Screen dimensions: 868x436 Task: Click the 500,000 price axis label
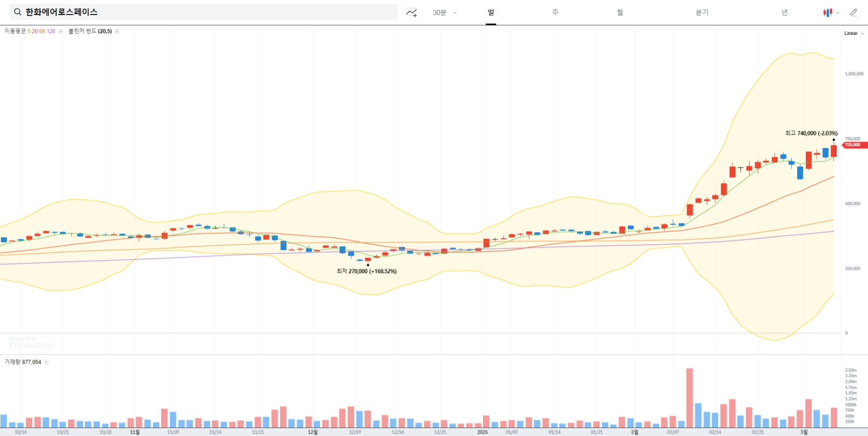[x=852, y=204]
